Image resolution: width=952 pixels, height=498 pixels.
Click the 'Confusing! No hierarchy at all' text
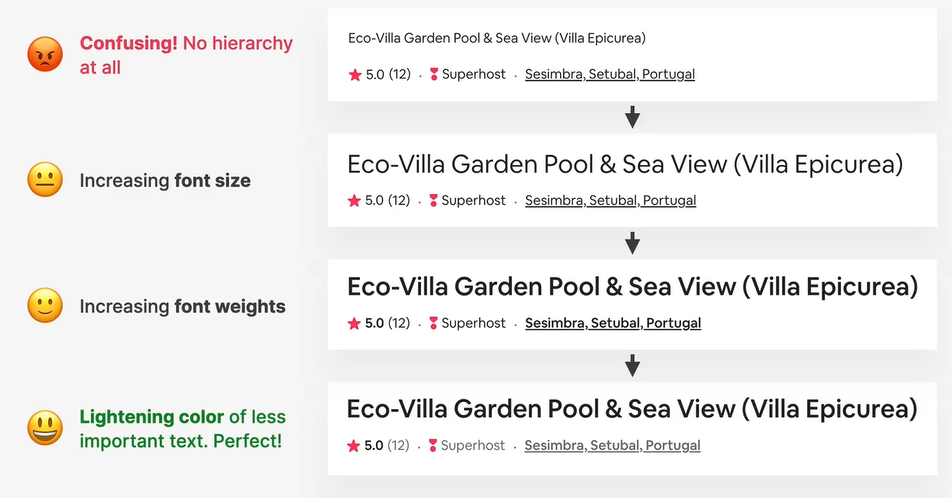186,55
